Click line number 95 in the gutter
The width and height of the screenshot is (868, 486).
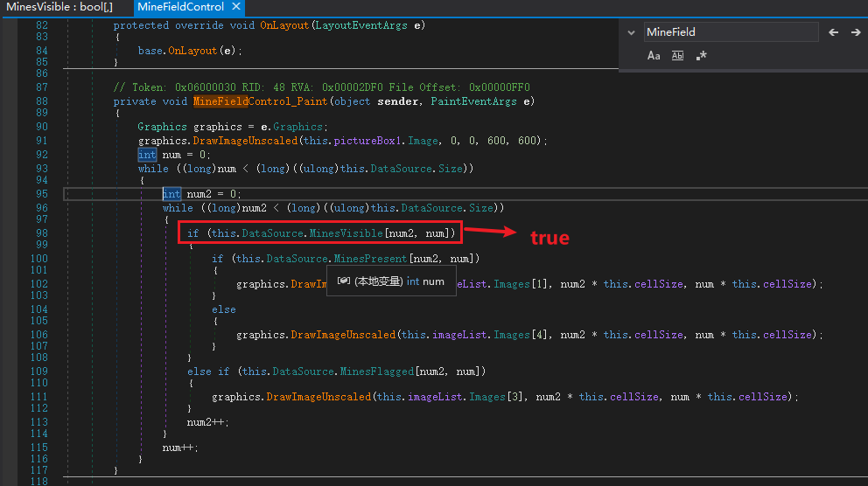42,194
